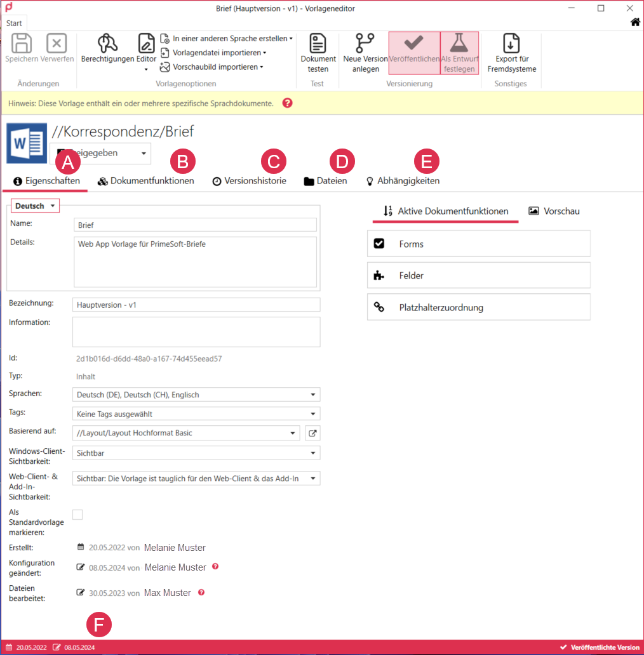Click the home icon in top right

[x=635, y=22]
